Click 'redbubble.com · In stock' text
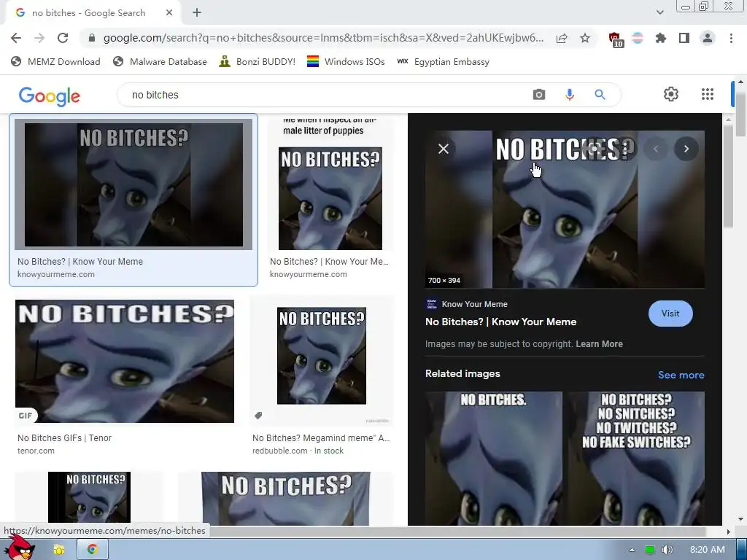747x560 pixels. click(298, 451)
